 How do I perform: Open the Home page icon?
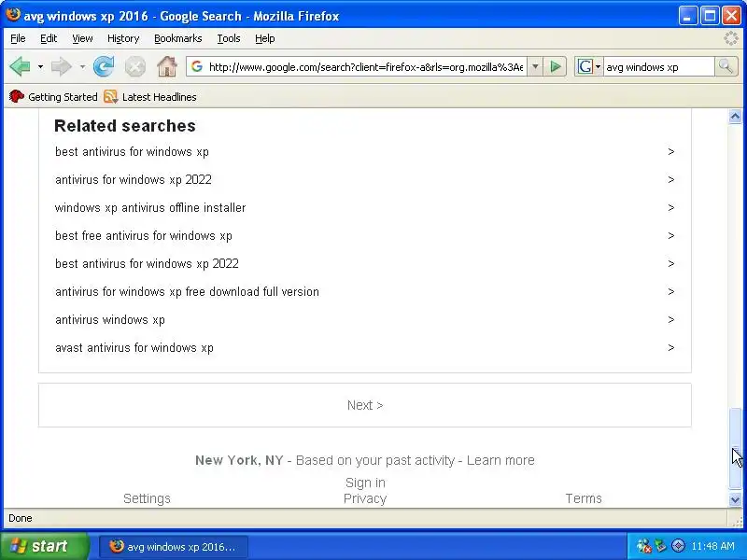167,66
